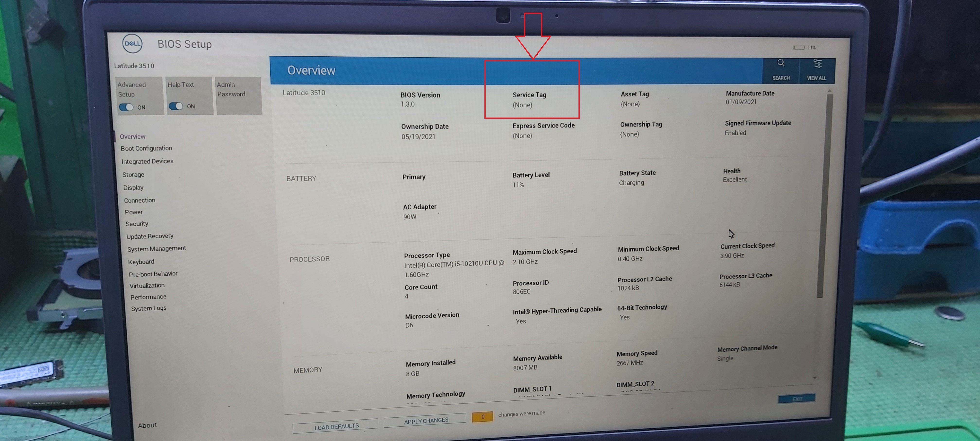980x441 pixels.
Task: Toggle Advanced Setup switch off
Action: 126,108
